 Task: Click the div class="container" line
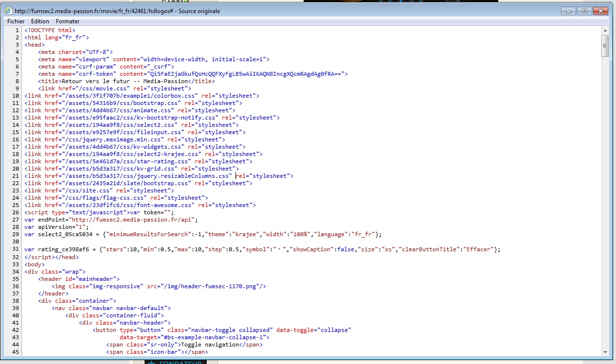pos(77,301)
